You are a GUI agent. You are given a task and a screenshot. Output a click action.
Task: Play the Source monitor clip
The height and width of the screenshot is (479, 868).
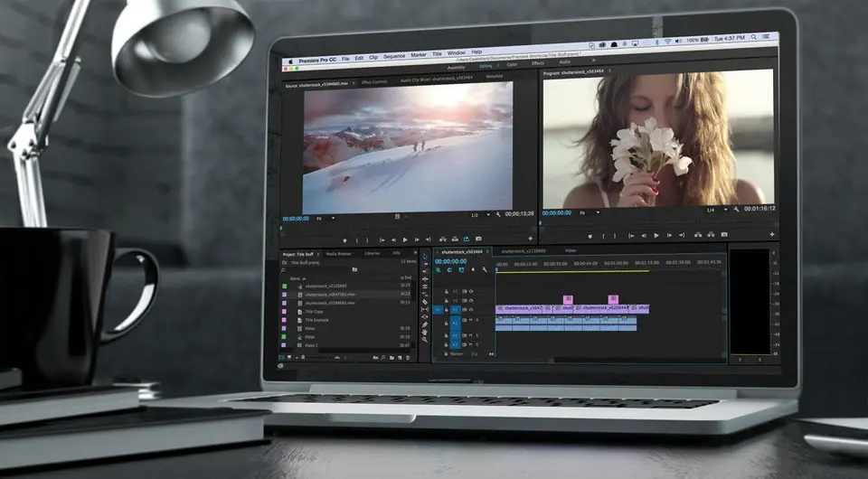tap(405, 240)
